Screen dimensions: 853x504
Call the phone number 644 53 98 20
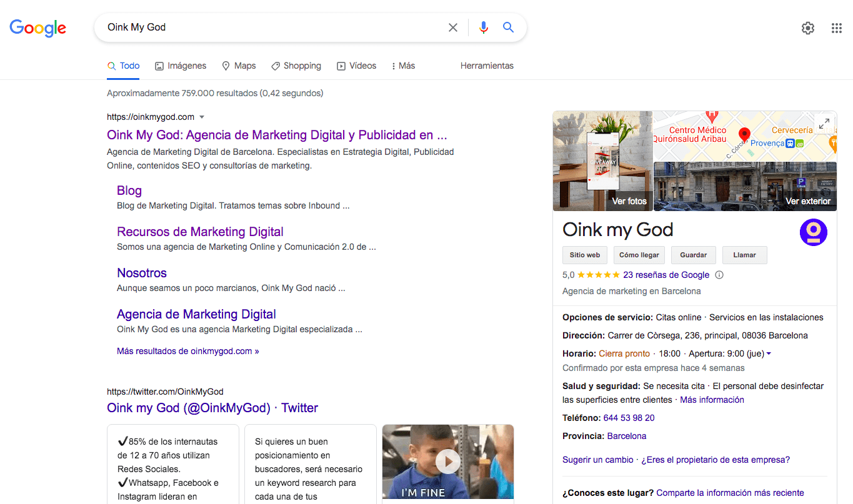pyautogui.click(x=629, y=418)
